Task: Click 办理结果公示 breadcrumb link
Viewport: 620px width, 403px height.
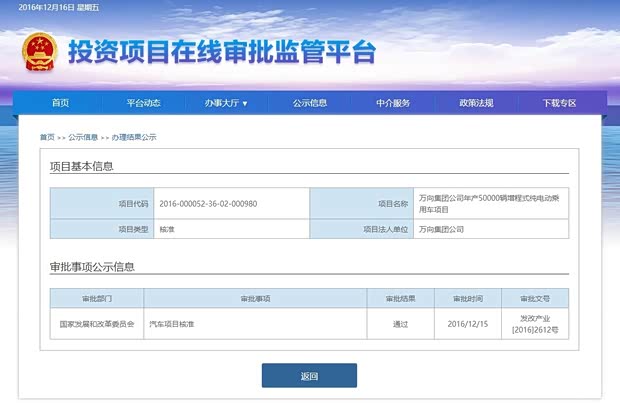Action: [x=133, y=137]
